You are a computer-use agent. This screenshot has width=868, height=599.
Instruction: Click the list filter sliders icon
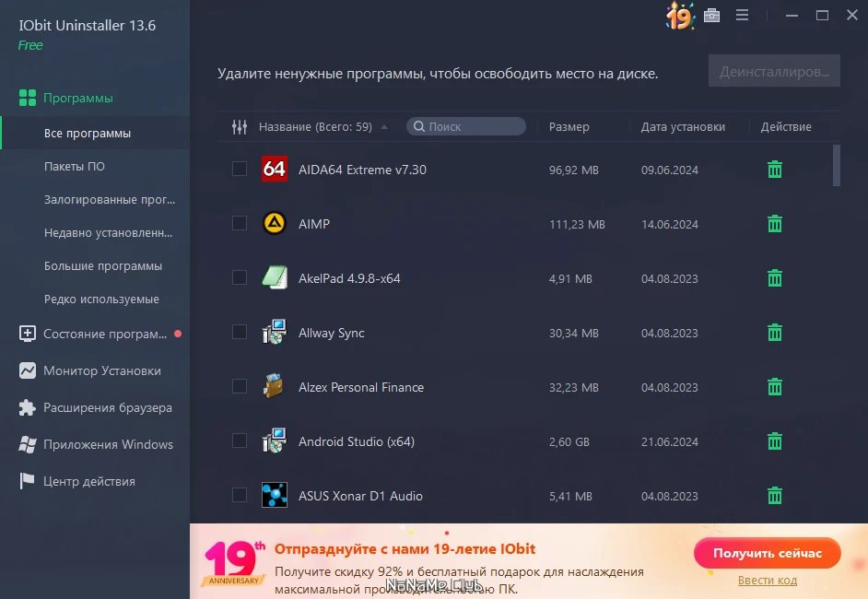coord(240,127)
